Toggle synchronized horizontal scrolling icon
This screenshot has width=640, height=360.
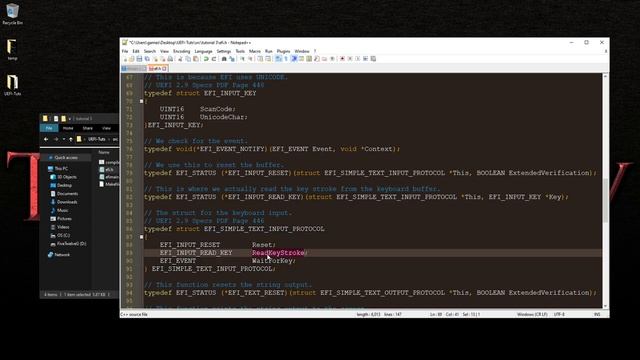[268, 59]
